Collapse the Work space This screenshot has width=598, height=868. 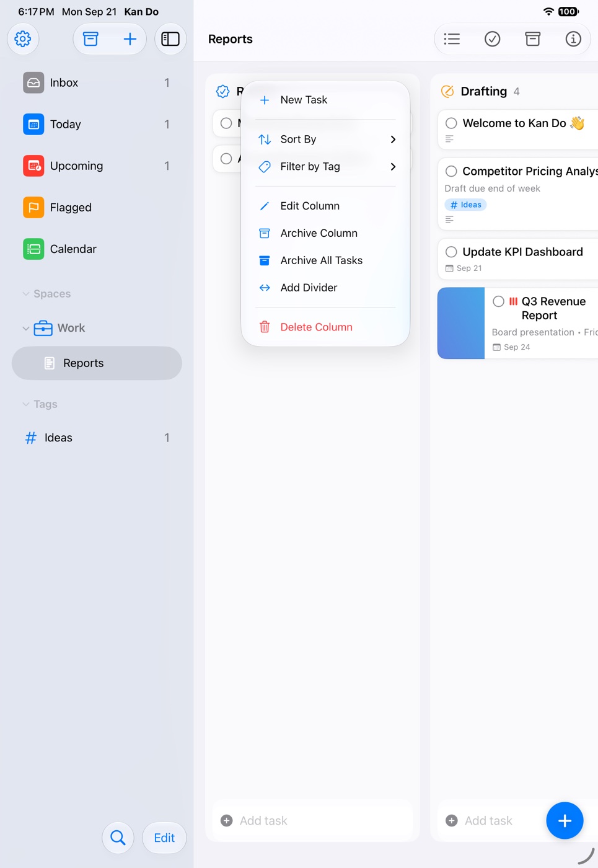pos(26,328)
